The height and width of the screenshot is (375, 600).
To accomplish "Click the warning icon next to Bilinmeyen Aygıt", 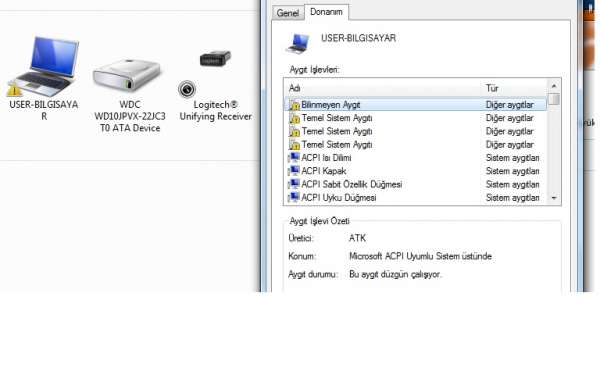I will click(294, 105).
